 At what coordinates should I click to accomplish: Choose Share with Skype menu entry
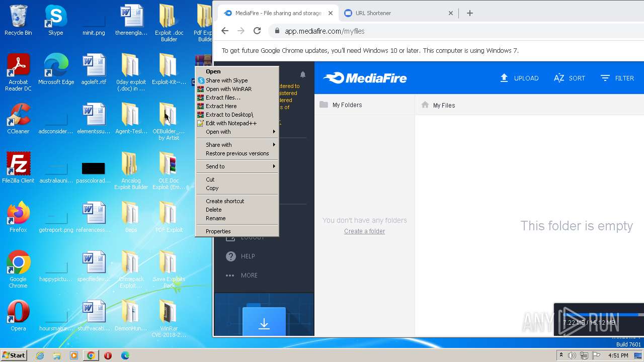[x=237, y=80]
